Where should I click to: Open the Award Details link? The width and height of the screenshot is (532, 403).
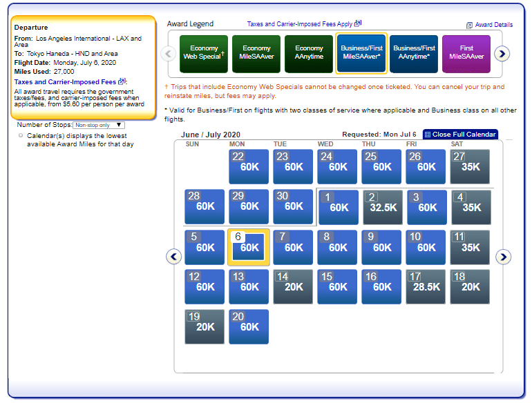[493, 25]
